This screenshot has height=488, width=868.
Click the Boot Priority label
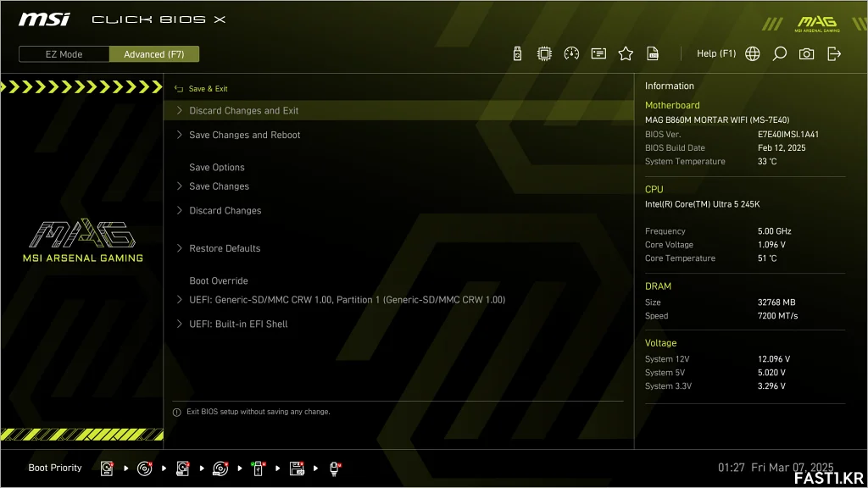55,468
